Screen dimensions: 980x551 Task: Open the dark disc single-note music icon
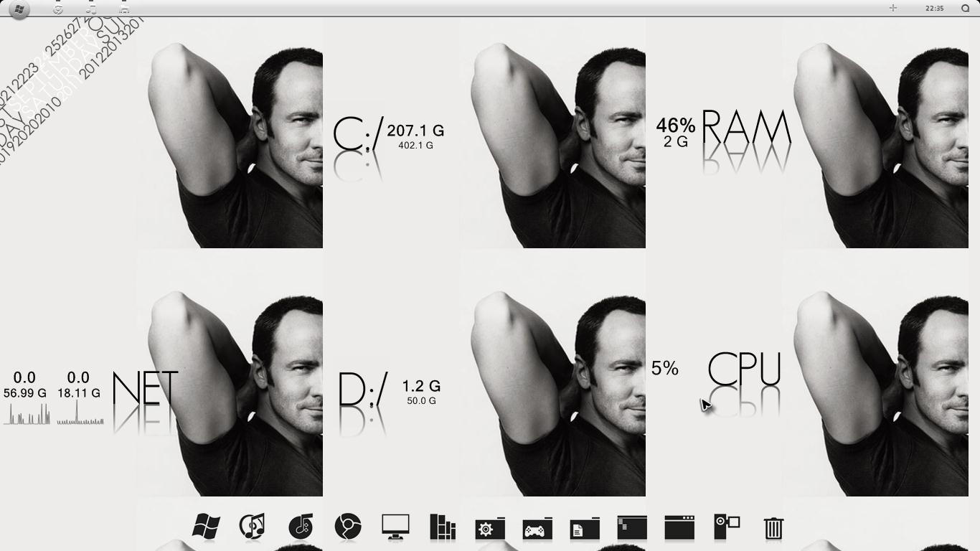click(301, 527)
